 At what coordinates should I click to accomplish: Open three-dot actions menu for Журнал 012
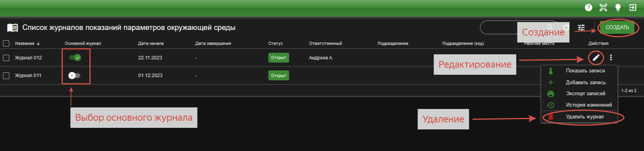tap(611, 58)
